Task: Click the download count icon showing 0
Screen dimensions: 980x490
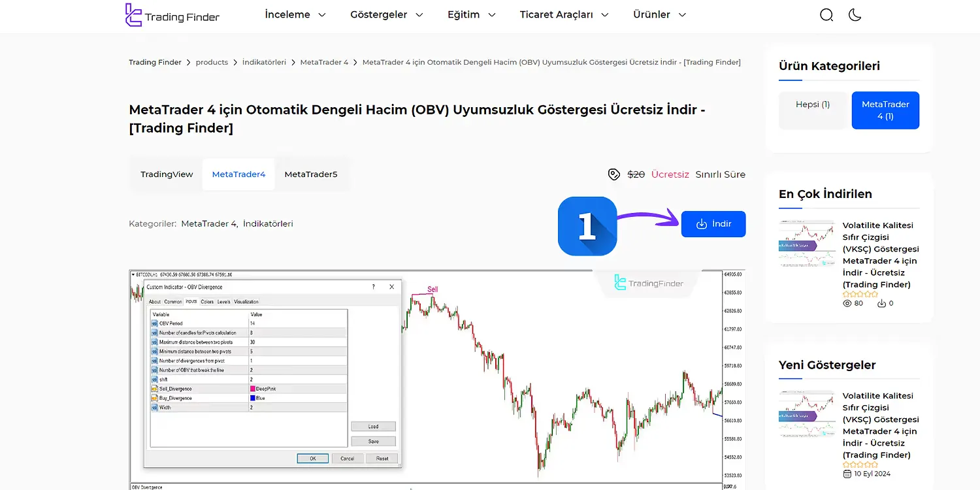Action: pos(881,302)
